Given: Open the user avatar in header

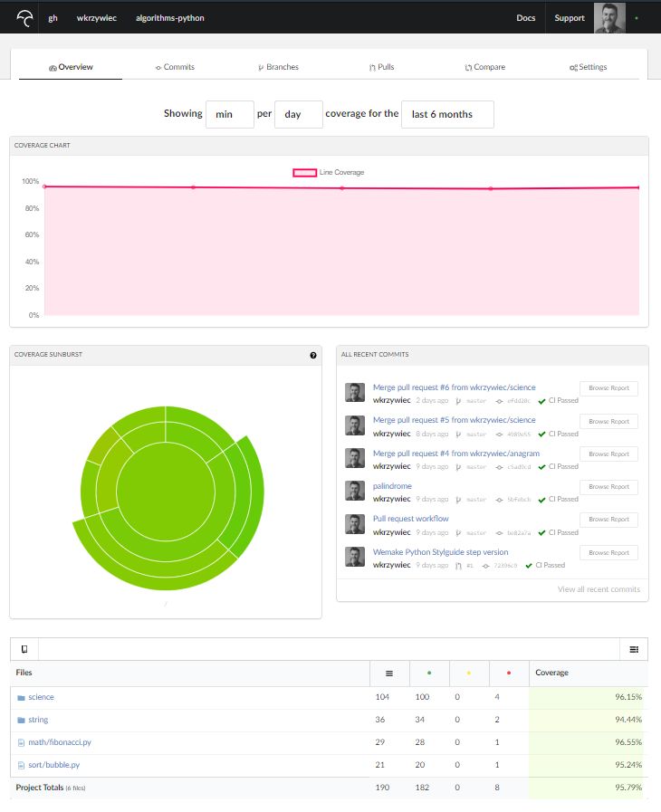Looking at the screenshot, I should pos(609,18).
